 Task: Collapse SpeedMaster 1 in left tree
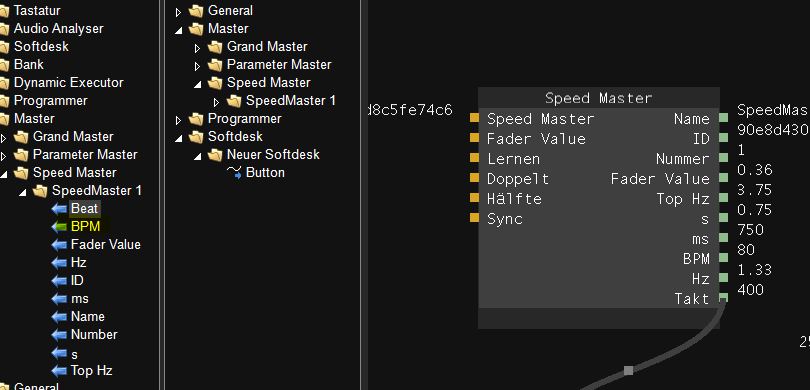click(23, 192)
